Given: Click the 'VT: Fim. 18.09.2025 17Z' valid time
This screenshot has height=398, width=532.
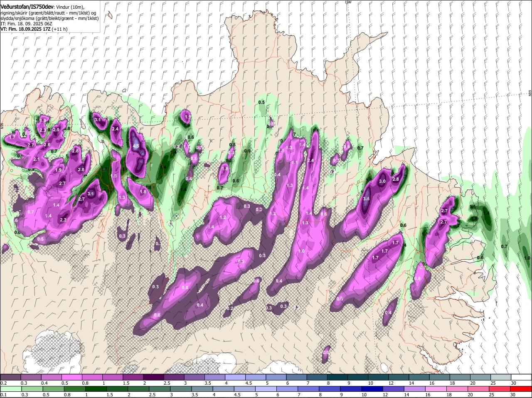Looking at the screenshot, I should [x=25, y=29].
